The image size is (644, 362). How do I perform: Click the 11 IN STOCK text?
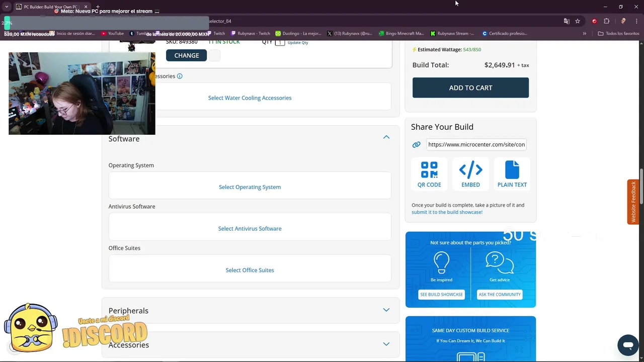pos(224,42)
